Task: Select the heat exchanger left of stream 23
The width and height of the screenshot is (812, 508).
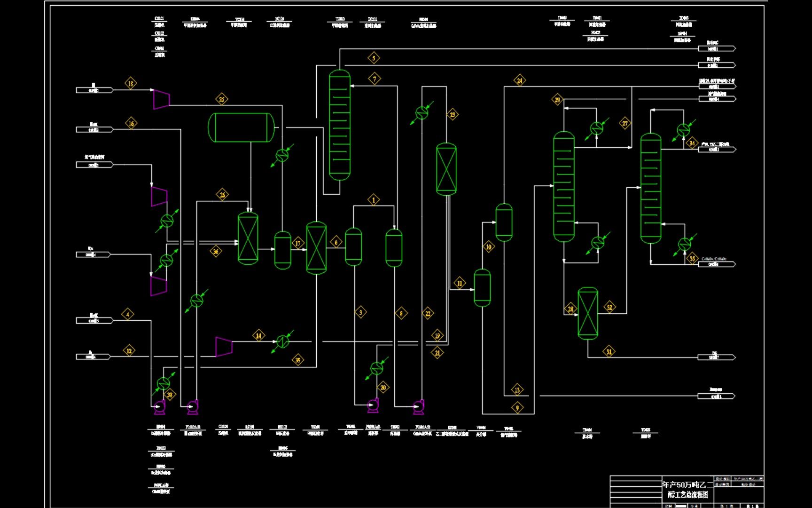Action: [x=422, y=113]
